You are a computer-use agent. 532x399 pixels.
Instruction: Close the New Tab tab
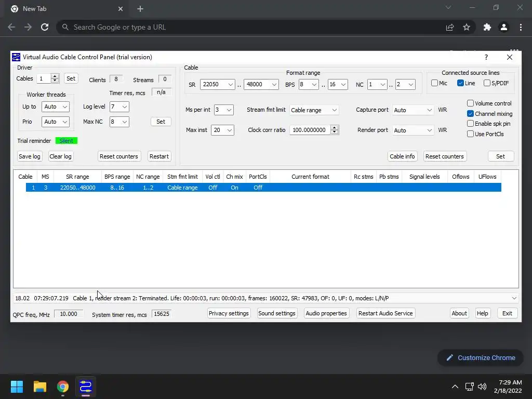coord(121,9)
